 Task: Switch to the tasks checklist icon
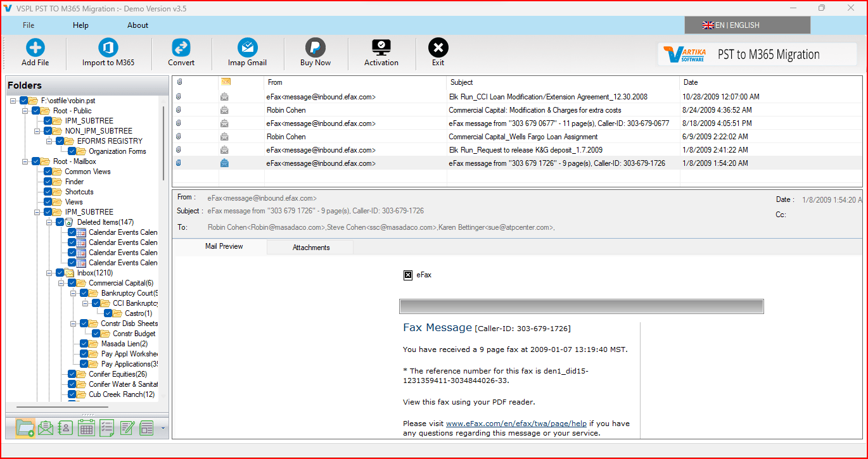coord(107,428)
